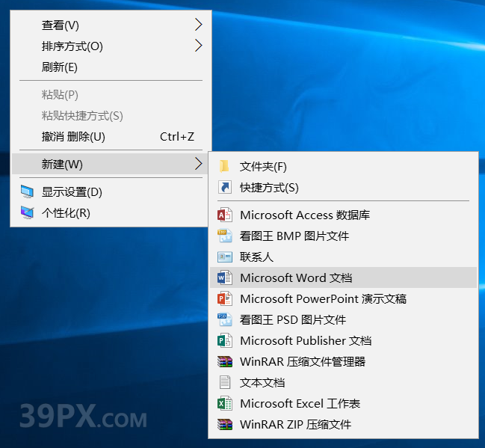Click the WinRAR ZIP archive icon
Image resolution: width=485 pixels, height=448 pixels.
pos(225,425)
